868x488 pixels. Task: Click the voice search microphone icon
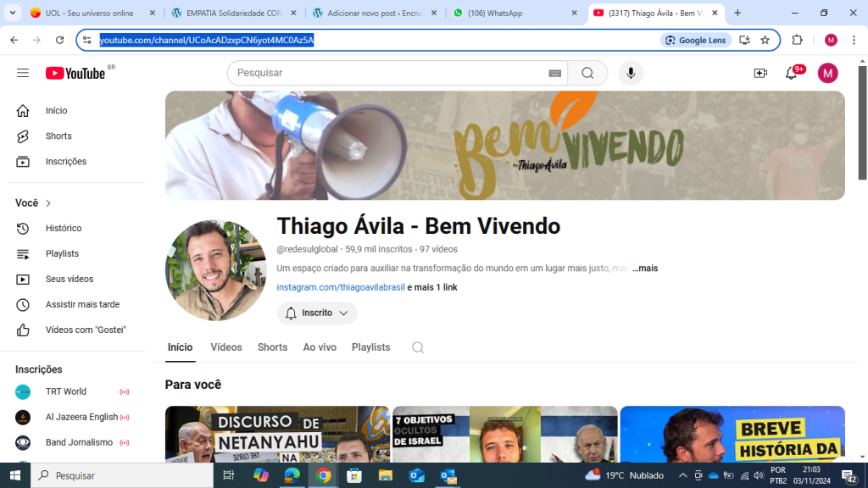tap(630, 73)
